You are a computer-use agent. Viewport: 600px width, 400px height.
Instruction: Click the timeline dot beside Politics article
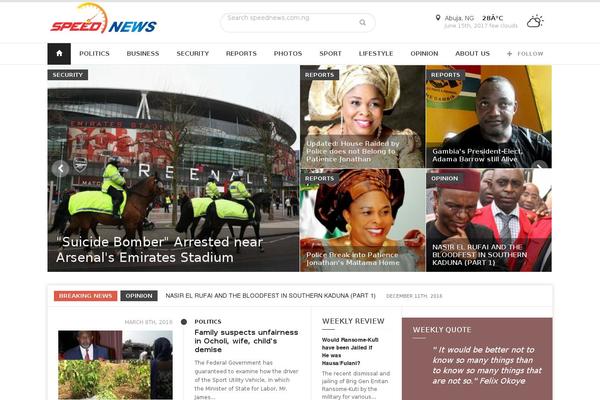point(184,322)
